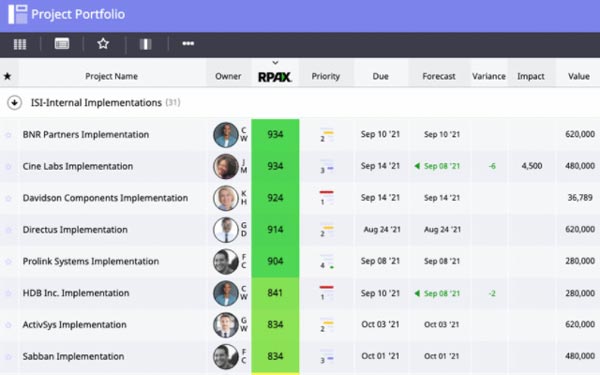Star the Davidson Components Implementation row
This screenshot has width=600, height=375.
(x=8, y=198)
